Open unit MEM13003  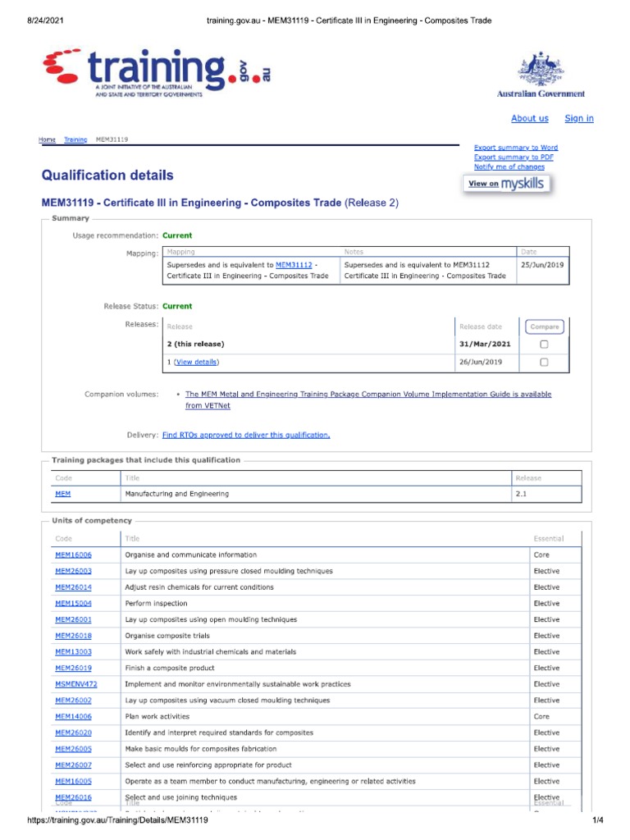click(73, 652)
